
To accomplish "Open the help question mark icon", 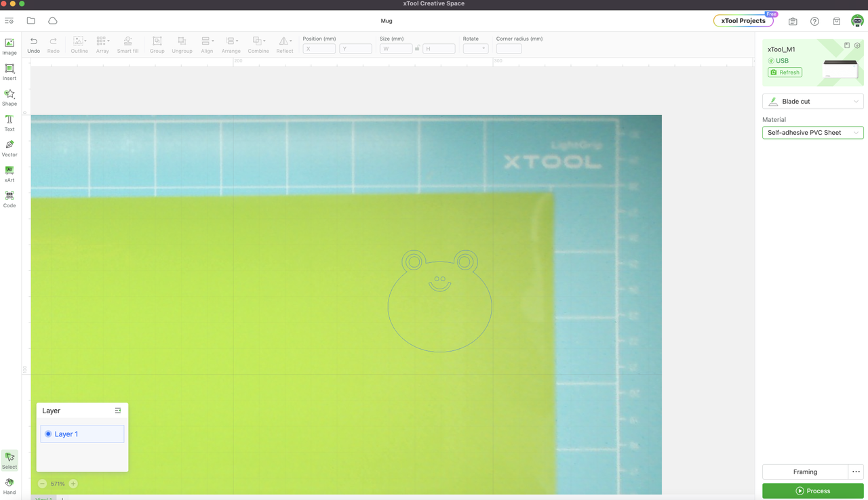I will click(814, 21).
